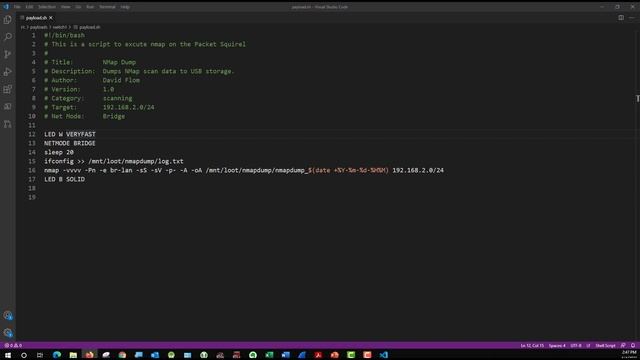This screenshot has height=360, width=640.
Task: Click the "LED B SOLID" line
Action: click(64, 179)
